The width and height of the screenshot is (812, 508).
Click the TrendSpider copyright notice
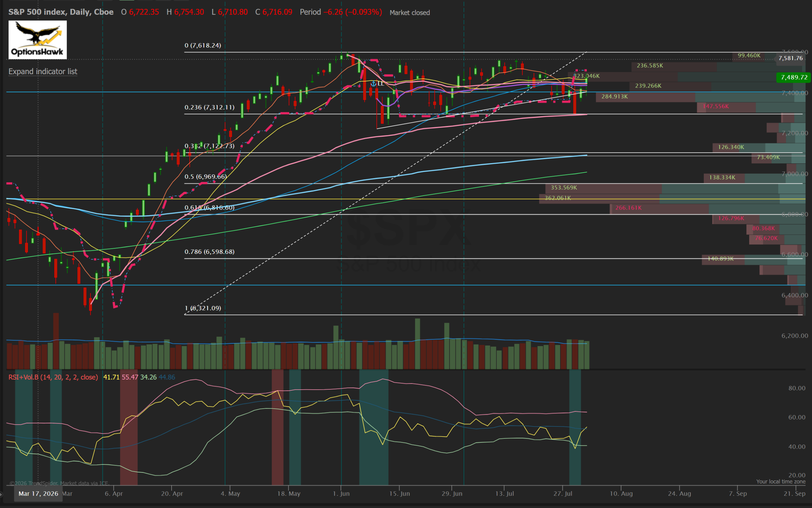point(59,483)
